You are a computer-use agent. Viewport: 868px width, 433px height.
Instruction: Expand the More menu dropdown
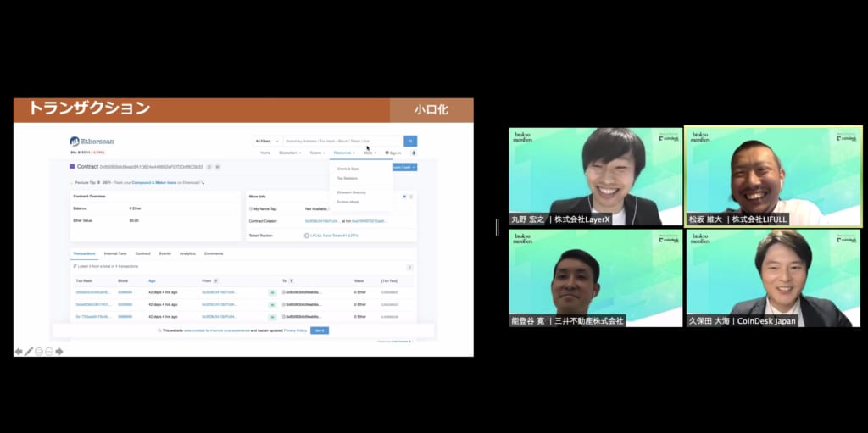(370, 153)
